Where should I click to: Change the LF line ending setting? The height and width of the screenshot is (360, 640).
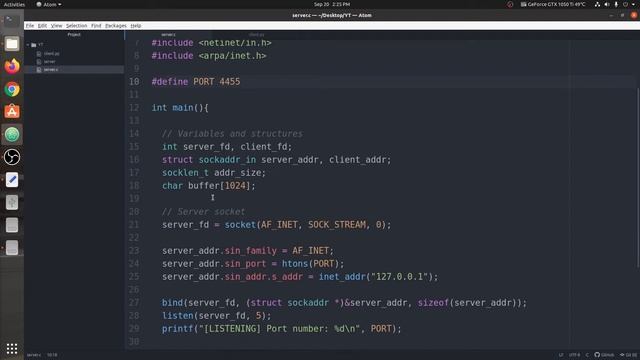click(x=561, y=355)
